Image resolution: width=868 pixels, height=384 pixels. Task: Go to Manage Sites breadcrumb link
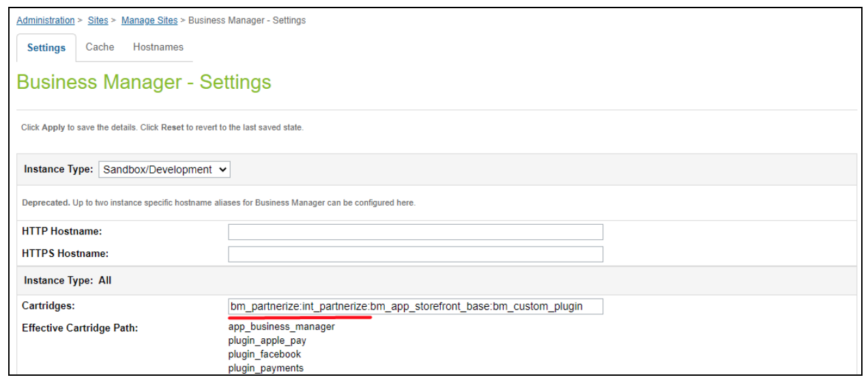(x=149, y=20)
